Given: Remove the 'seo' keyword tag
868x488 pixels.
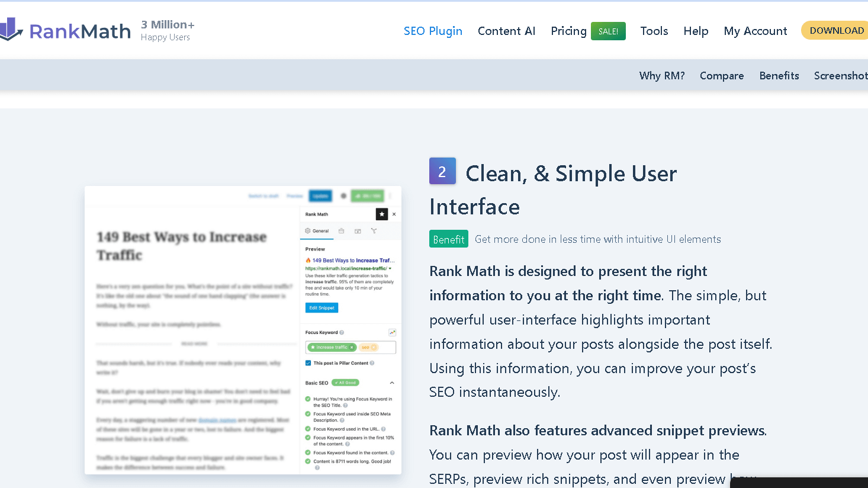Looking at the screenshot, I should [374, 347].
